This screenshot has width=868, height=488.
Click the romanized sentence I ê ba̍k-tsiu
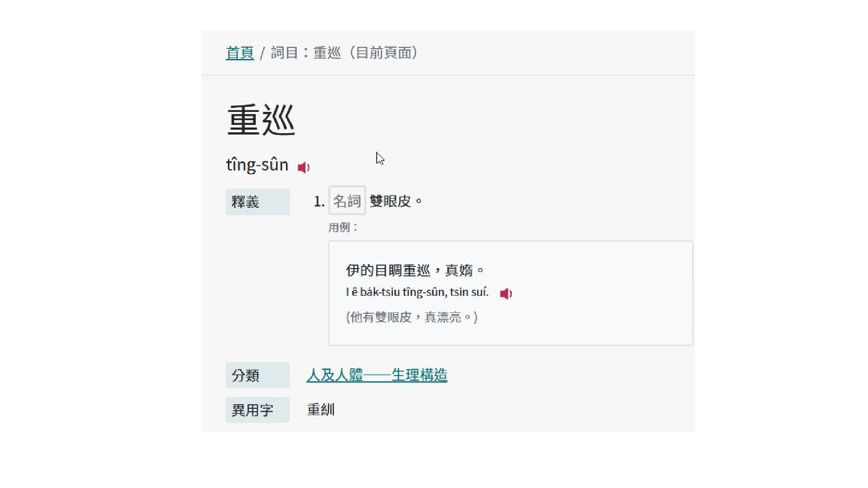tap(417, 292)
